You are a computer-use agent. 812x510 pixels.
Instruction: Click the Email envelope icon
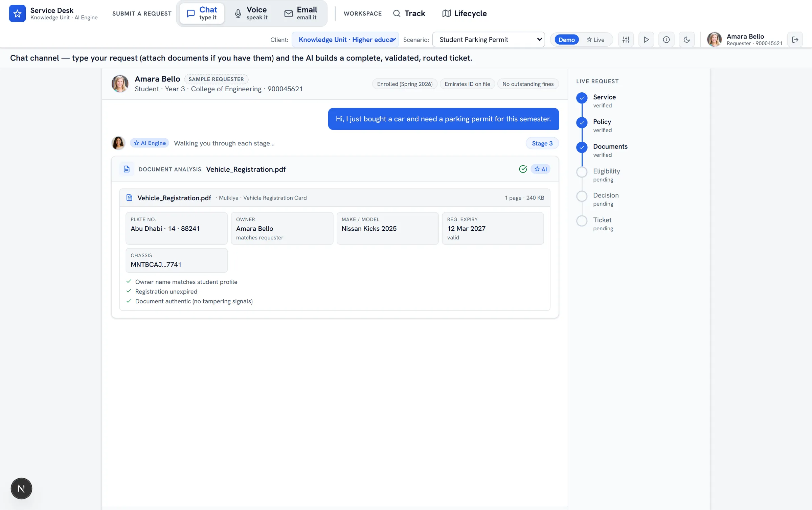click(x=289, y=14)
